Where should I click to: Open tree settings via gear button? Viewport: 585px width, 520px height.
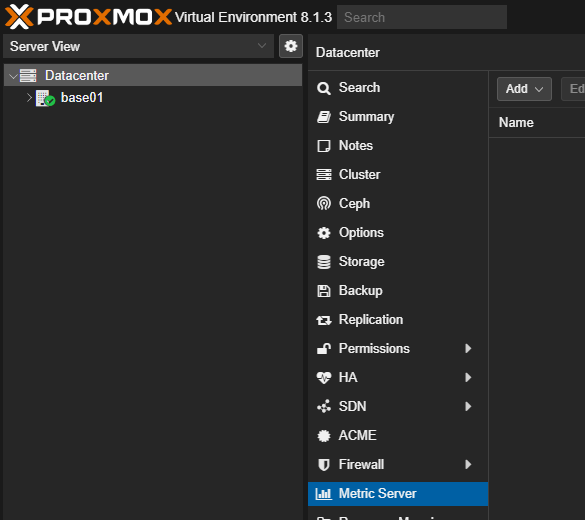291,46
